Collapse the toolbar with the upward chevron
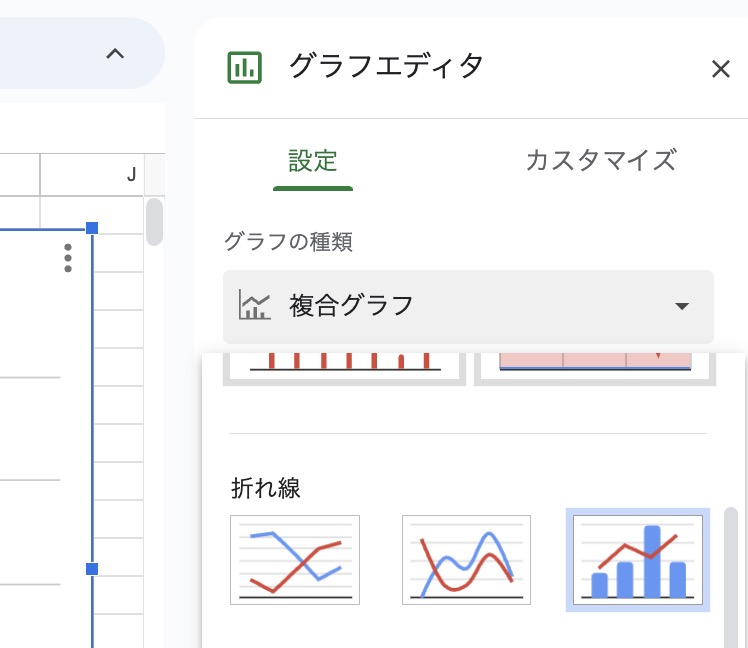This screenshot has height=648, width=748. click(x=115, y=54)
